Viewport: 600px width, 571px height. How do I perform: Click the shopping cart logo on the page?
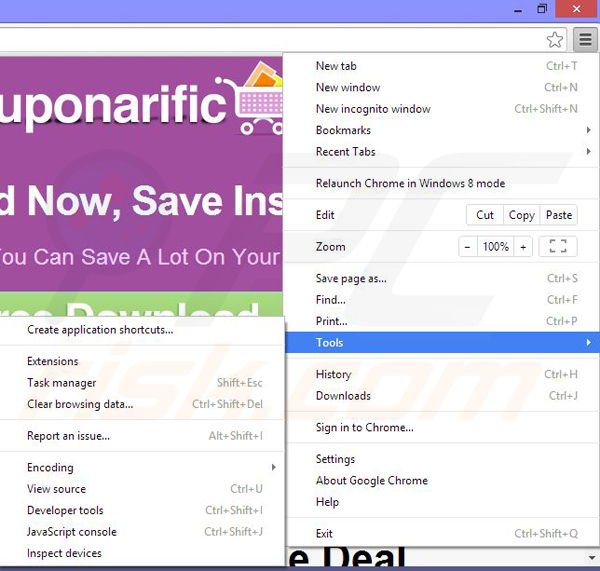(x=251, y=98)
